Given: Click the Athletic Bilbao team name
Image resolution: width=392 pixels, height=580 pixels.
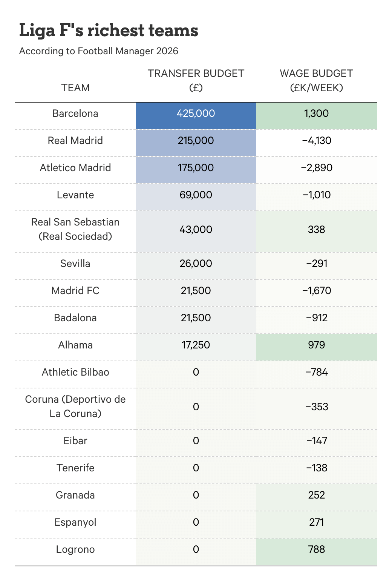Looking at the screenshot, I should tap(75, 372).
